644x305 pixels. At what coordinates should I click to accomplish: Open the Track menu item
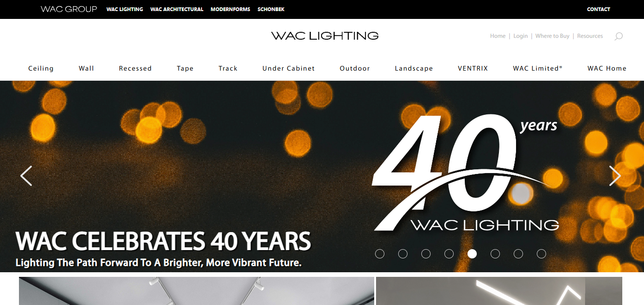pos(228,68)
